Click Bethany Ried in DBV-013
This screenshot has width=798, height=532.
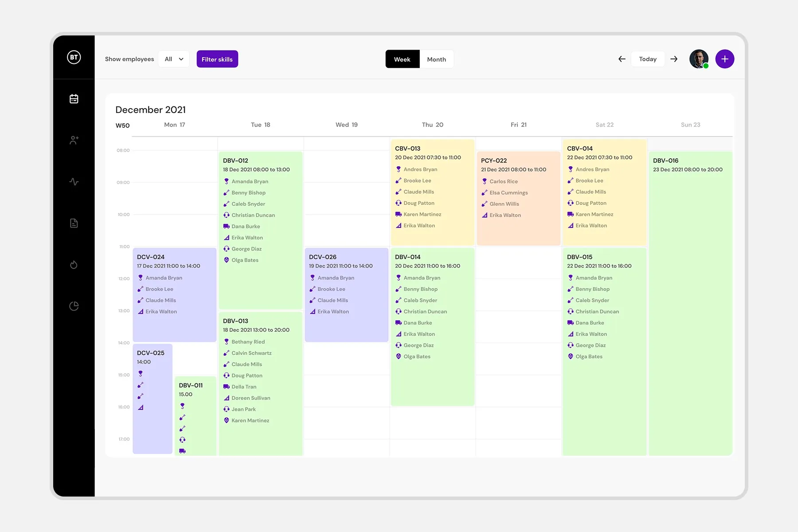248,342
